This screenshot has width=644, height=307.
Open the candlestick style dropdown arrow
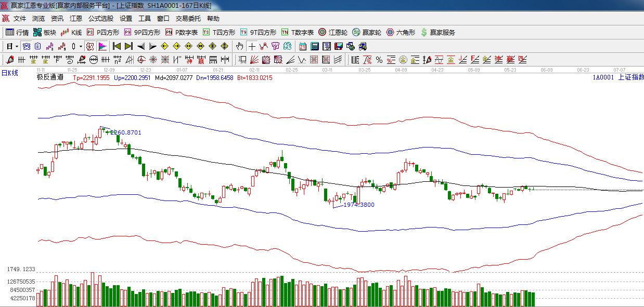click(x=81, y=46)
